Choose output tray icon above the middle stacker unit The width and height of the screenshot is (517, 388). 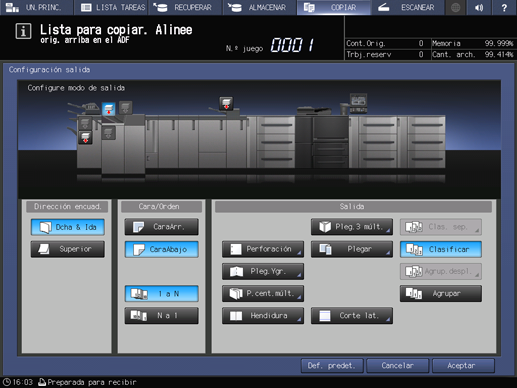click(226, 103)
